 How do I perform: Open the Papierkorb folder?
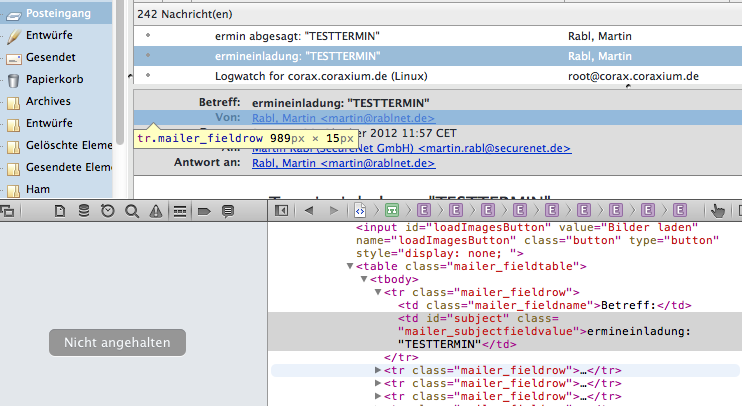point(56,79)
